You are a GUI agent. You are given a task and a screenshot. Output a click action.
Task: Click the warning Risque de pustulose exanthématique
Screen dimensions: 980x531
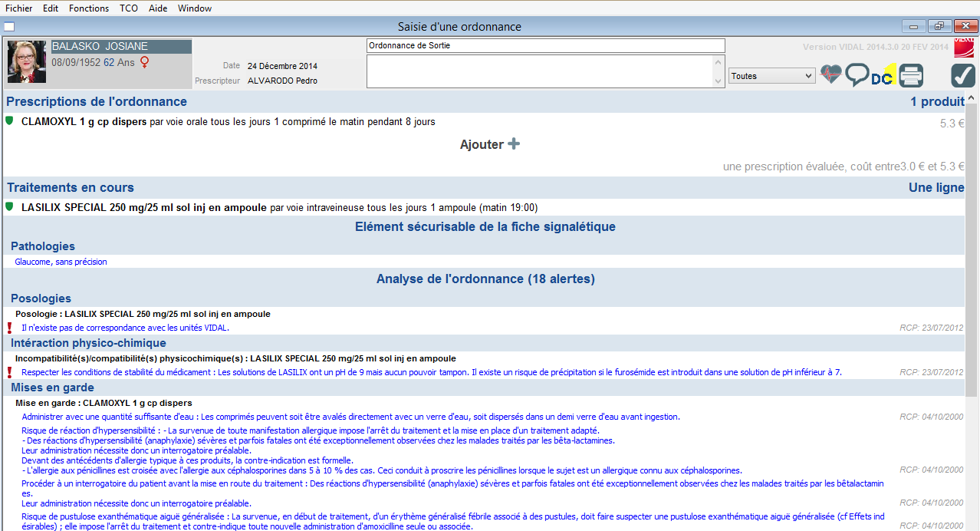[x=452, y=522]
